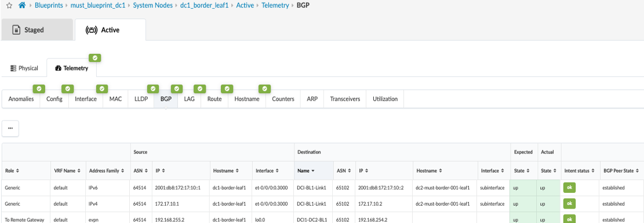Sort by Source IP column
Viewport: 644px width, 223px height.
click(x=160, y=170)
